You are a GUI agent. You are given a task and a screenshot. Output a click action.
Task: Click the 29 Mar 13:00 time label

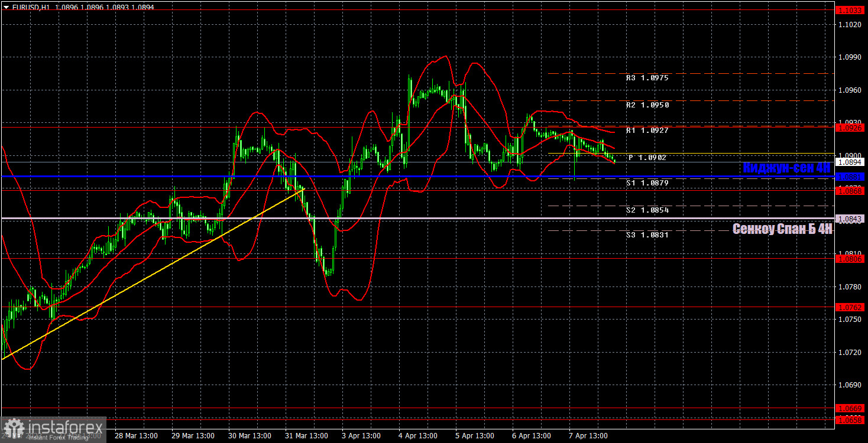tap(193, 436)
